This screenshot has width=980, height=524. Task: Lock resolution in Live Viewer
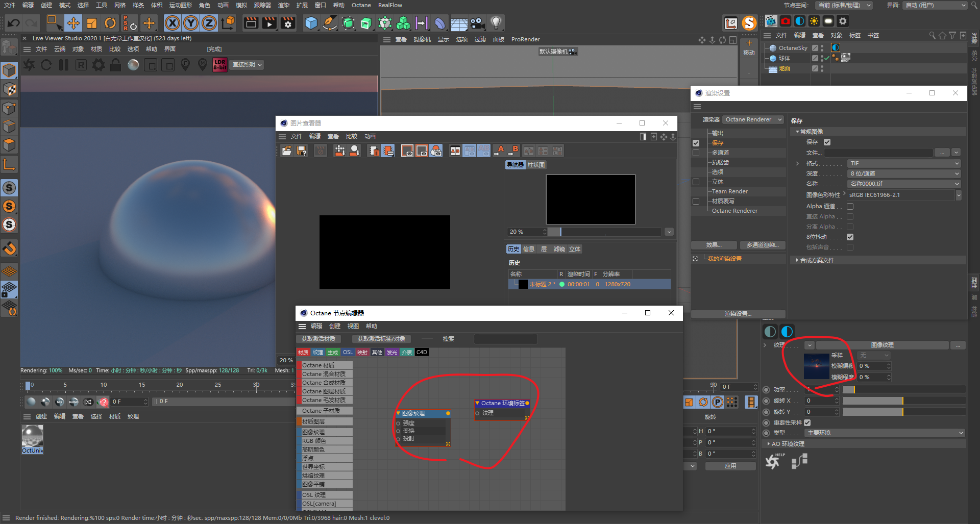click(x=116, y=65)
